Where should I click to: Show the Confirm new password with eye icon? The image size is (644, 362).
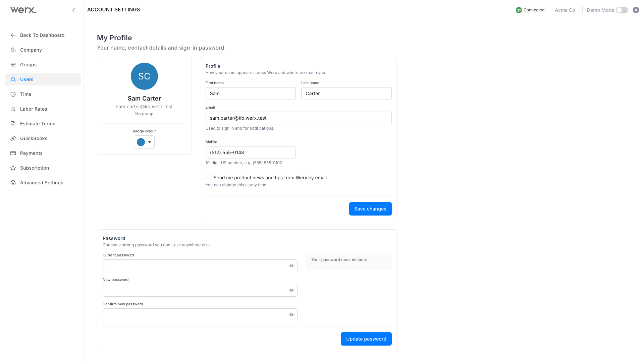click(291, 315)
